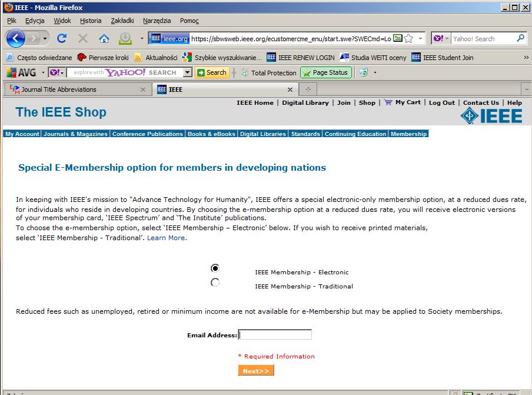Go to Journals & Magazines
Screen dimensions: 532x395
click(x=75, y=134)
